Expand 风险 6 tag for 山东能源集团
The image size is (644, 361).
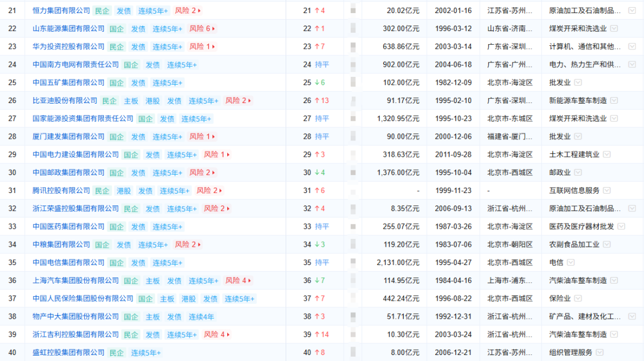tap(202, 29)
